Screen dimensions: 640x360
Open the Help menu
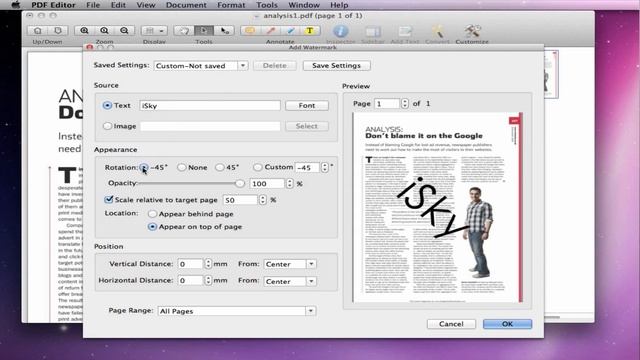pyautogui.click(x=339, y=5)
